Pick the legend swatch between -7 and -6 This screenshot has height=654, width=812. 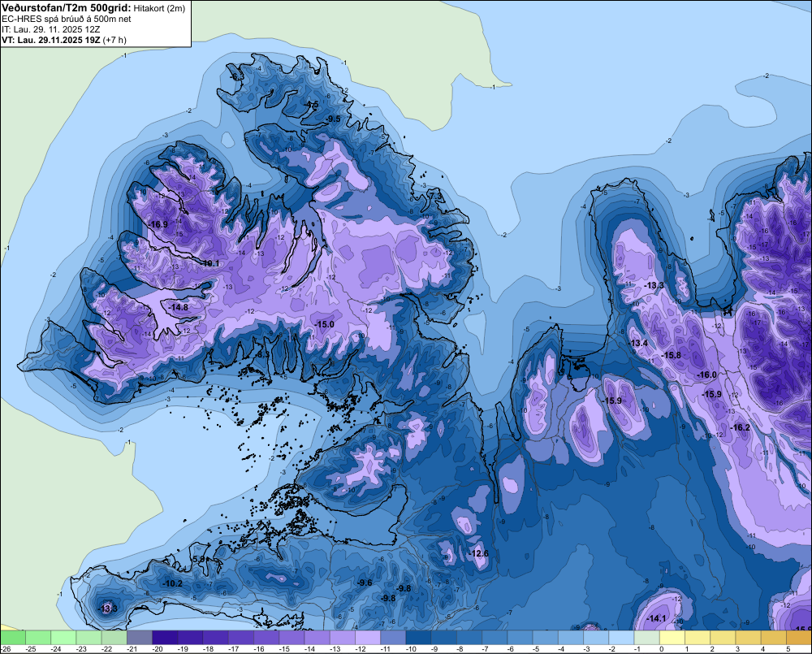coord(495,637)
